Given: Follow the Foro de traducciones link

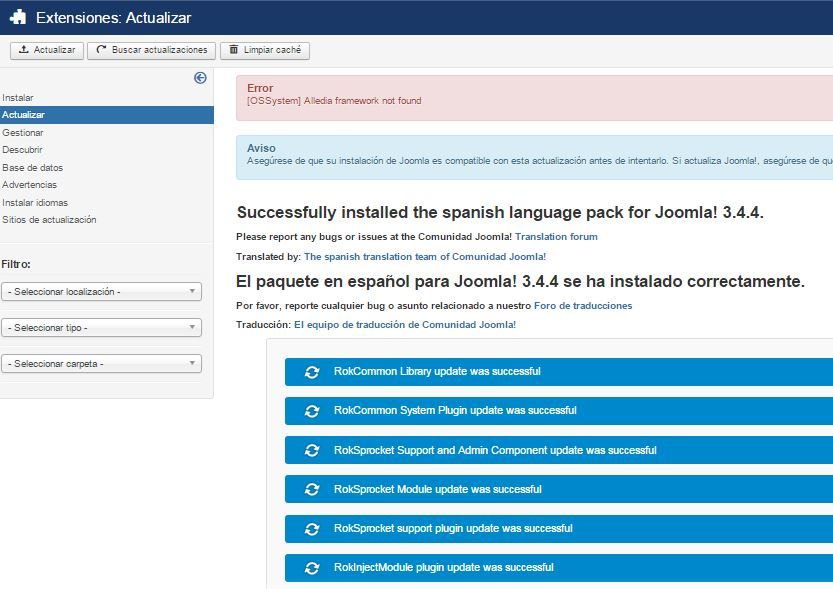Looking at the screenshot, I should tap(583, 306).
